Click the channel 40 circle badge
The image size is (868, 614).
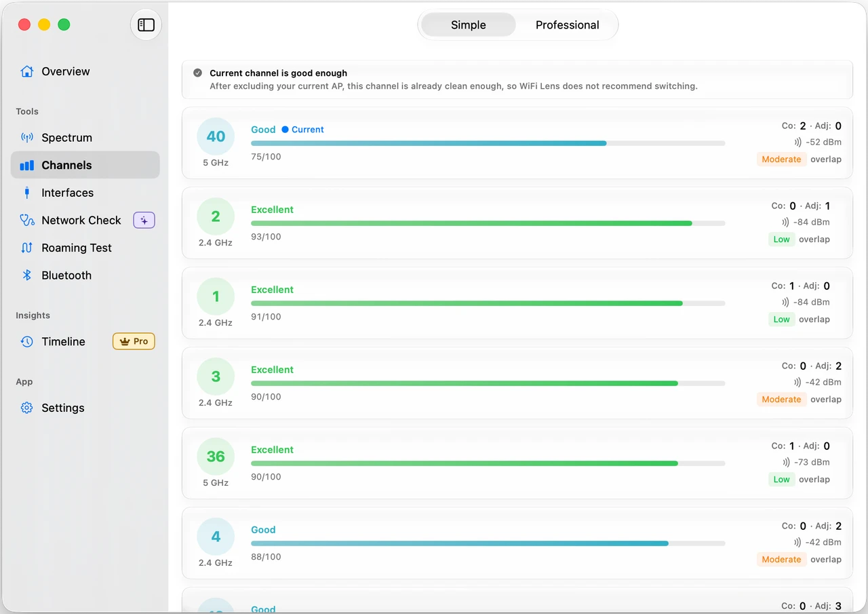[216, 136]
